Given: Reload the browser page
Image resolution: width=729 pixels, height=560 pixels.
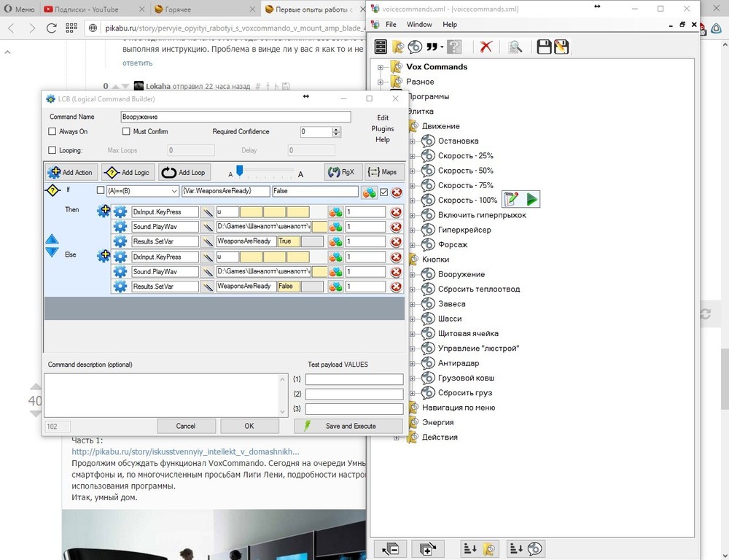Looking at the screenshot, I should click(51, 28).
